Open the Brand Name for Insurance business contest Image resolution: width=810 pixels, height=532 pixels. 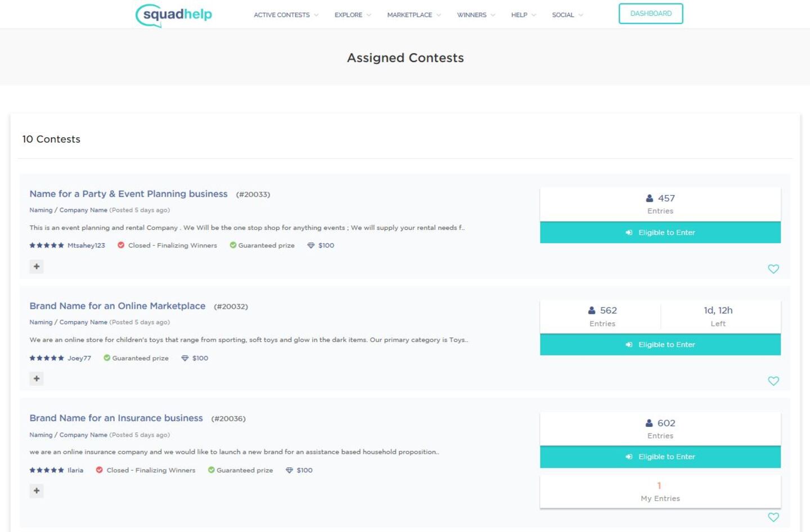tap(116, 418)
